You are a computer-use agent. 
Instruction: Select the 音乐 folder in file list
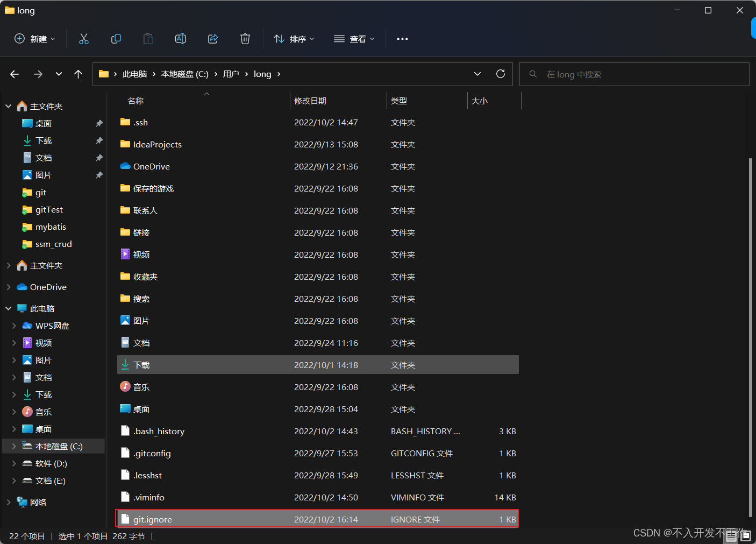(318, 387)
